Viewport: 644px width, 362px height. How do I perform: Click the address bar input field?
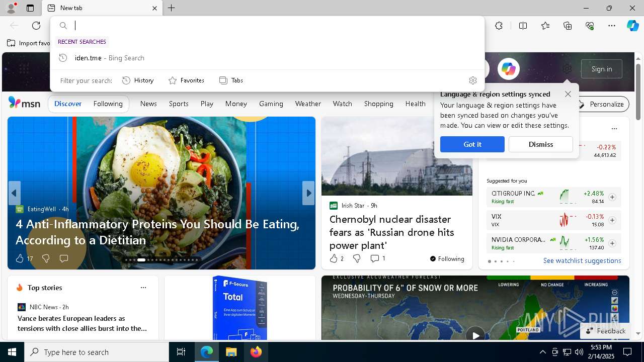[277, 26]
